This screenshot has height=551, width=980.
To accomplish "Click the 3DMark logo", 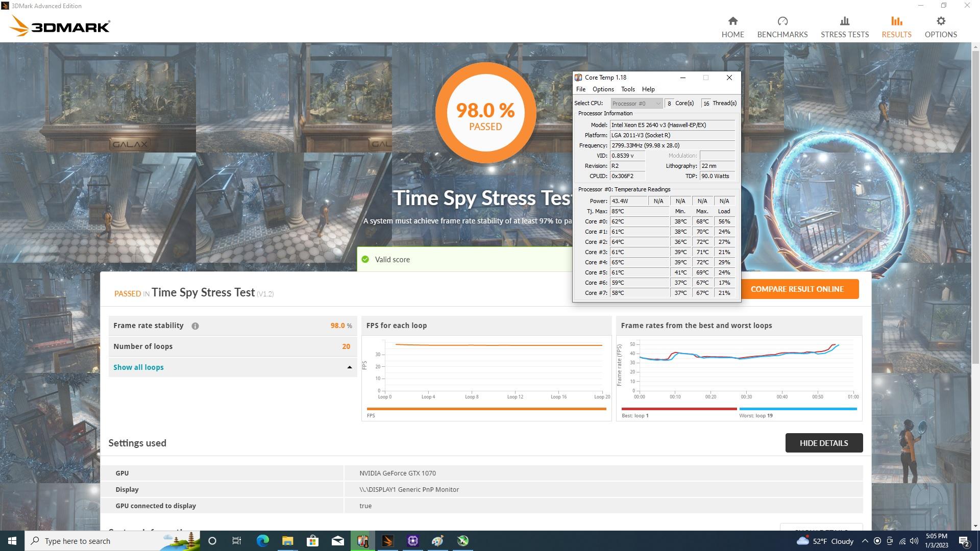I will click(60, 26).
